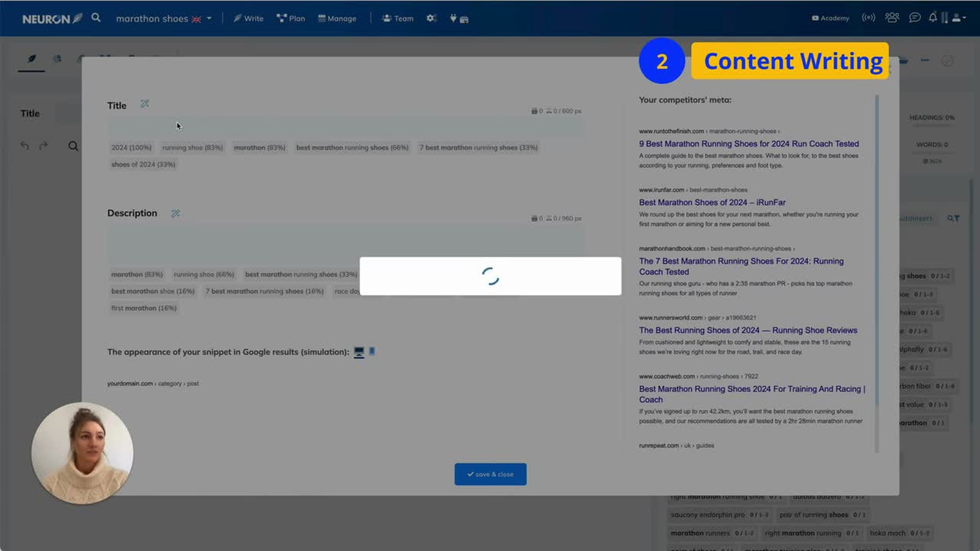The height and width of the screenshot is (551, 980).
Task: Open "Best Marathon Shoes of 2024 – iRunFar" link
Action: 712,203
